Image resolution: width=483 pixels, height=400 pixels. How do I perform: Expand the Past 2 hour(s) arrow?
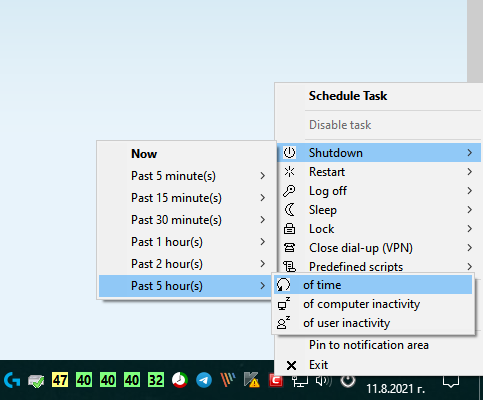coord(263,264)
